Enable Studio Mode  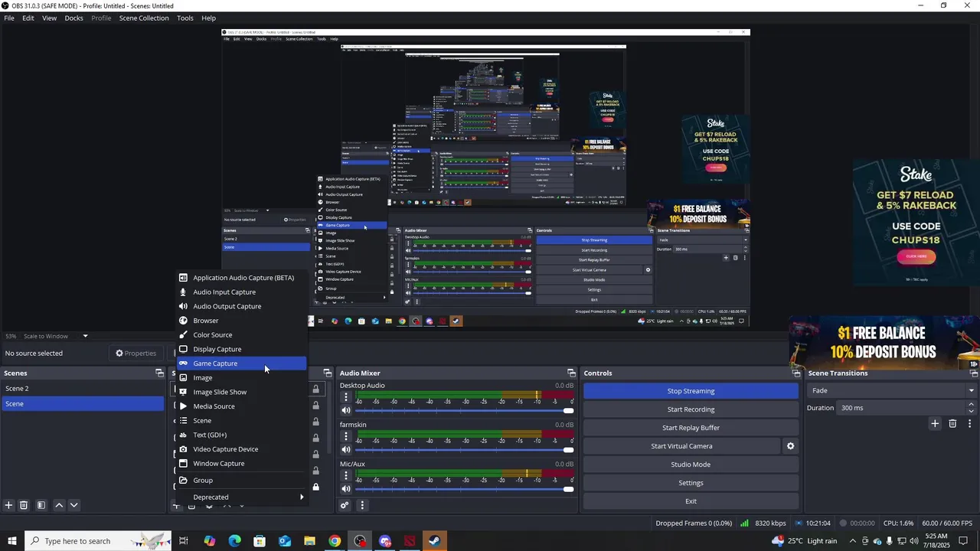(x=691, y=465)
